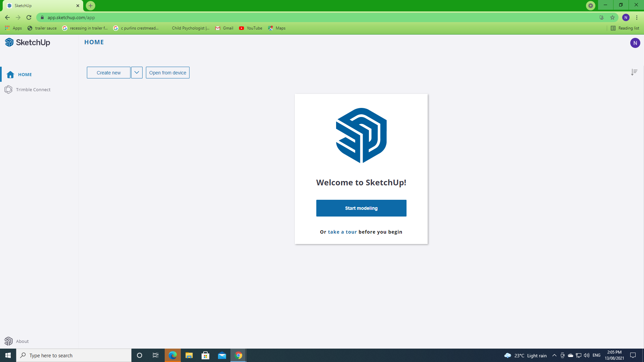Click the Create new button

108,72
